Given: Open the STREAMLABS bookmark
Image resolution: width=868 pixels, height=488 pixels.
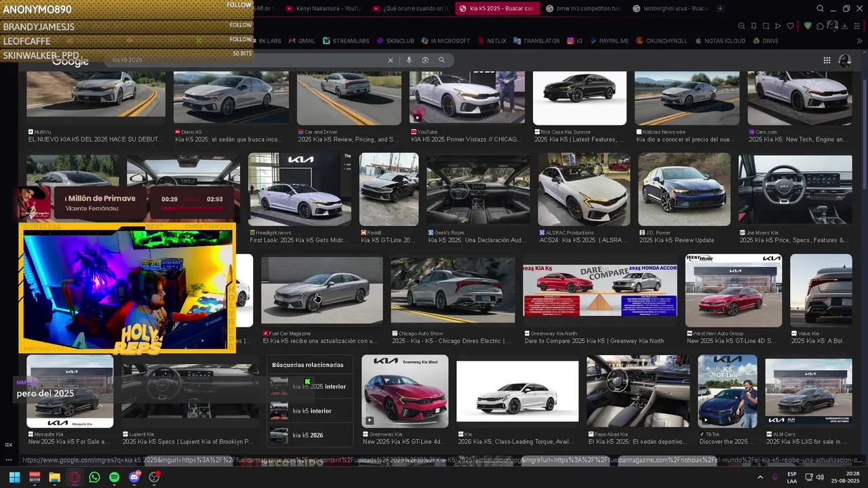Looking at the screenshot, I should pos(346,41).
